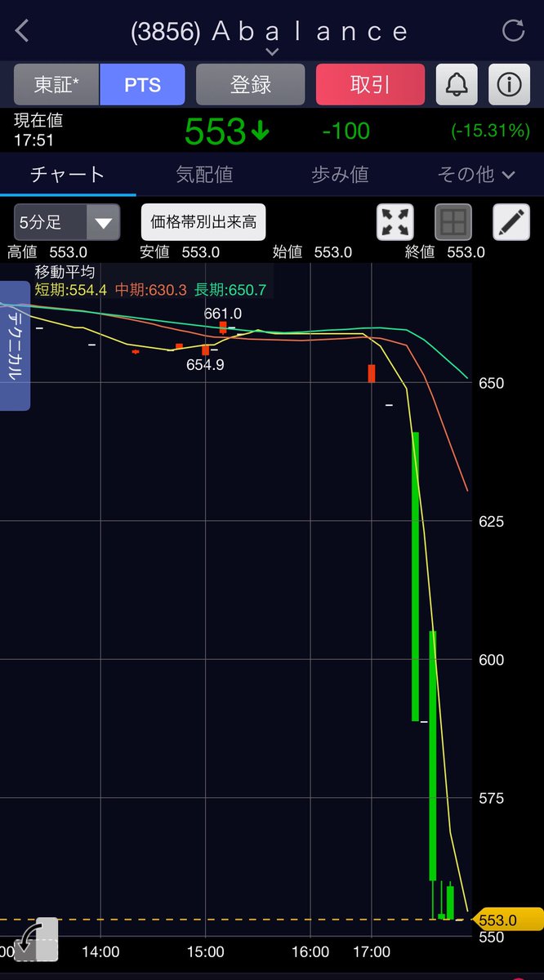544x980 pixels.
Task: Tap the red candle labeled 661.0
Action: coord(222,327)
